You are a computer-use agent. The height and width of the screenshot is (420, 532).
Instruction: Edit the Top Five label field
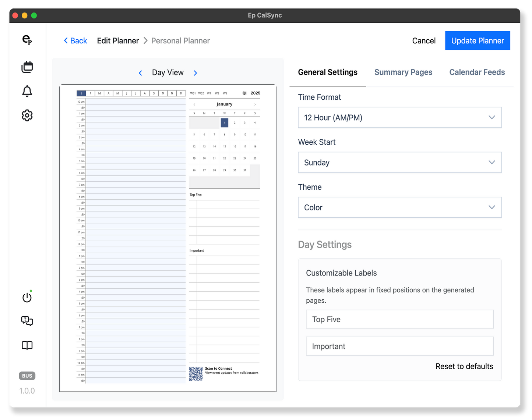(x=399, y=319)
